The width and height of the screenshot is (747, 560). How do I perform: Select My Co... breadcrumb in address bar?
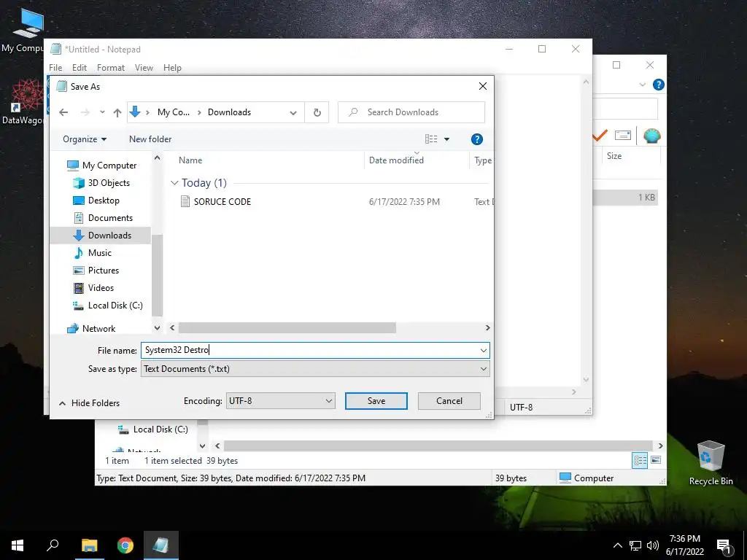click(174, 112)
